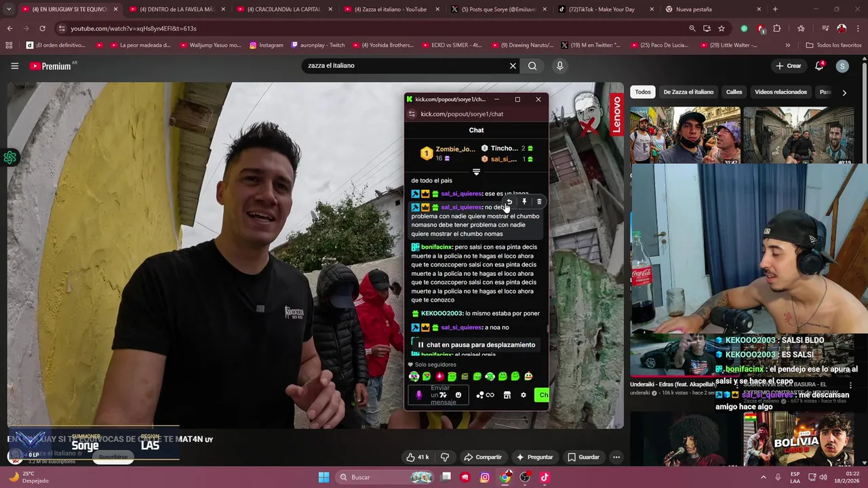Open Kick chat points infinity icon
Screen dimensions: 868x488
point(490,395)
